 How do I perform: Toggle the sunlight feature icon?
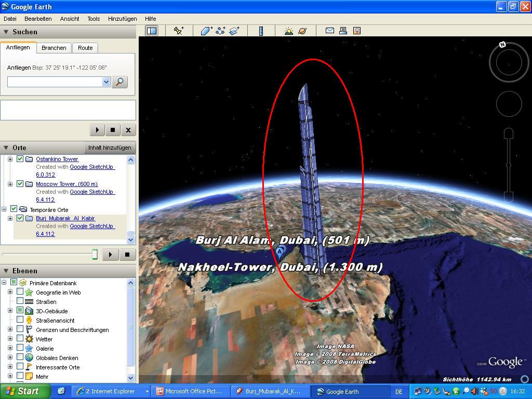click(x=289, y=31)
